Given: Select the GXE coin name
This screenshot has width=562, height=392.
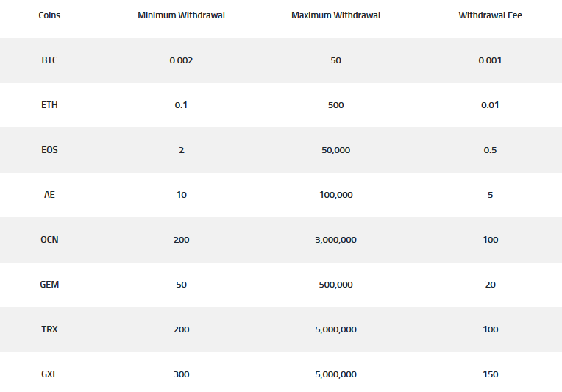Looking at the screenshot, I should click(49, 374).
